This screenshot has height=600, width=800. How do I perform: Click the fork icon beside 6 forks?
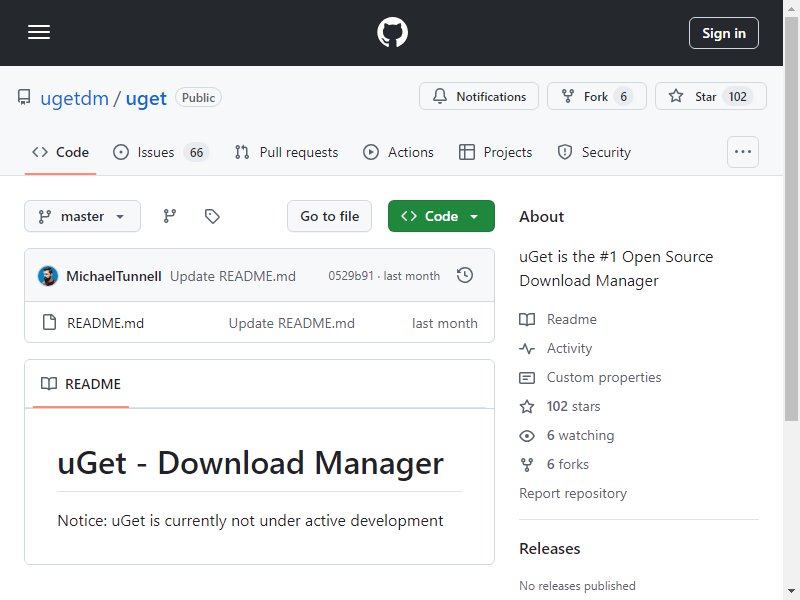coord(527,465)
